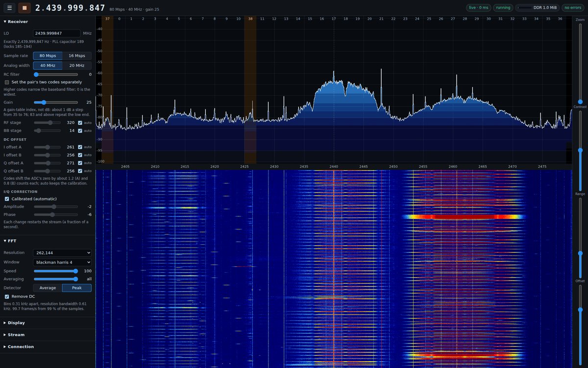
Task: Edit the LO frequency field
Action: click(x=56, y=33)
